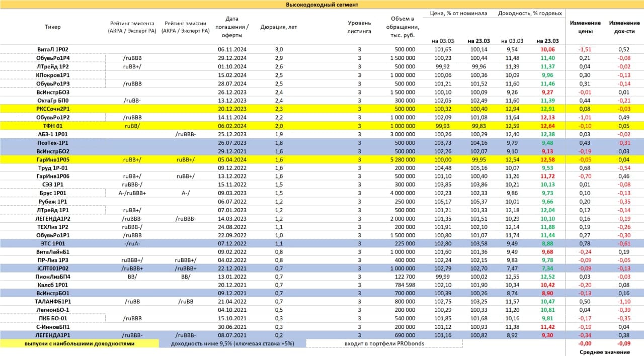
Task: Click the 'Изменение дох-сти' column header
Action: coord(624,27)
